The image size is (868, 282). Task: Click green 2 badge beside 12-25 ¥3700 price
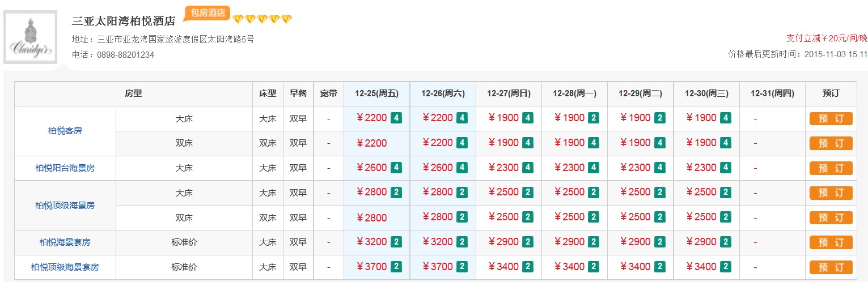[396, 267]
